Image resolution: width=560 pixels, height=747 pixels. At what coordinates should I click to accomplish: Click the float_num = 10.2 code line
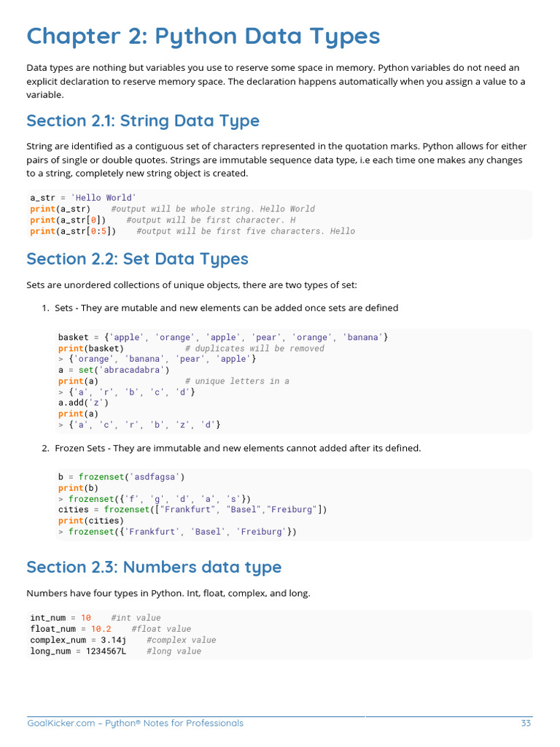click(71, 629)
